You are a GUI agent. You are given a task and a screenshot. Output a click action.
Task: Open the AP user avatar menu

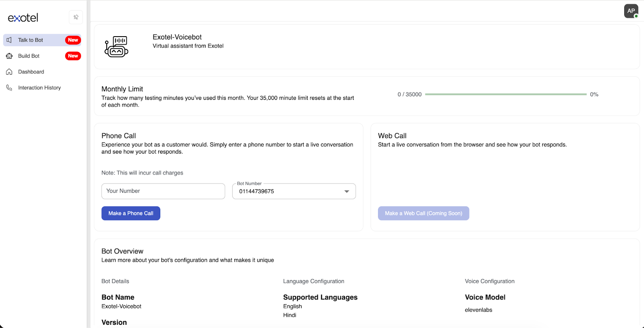coord(631,11)
